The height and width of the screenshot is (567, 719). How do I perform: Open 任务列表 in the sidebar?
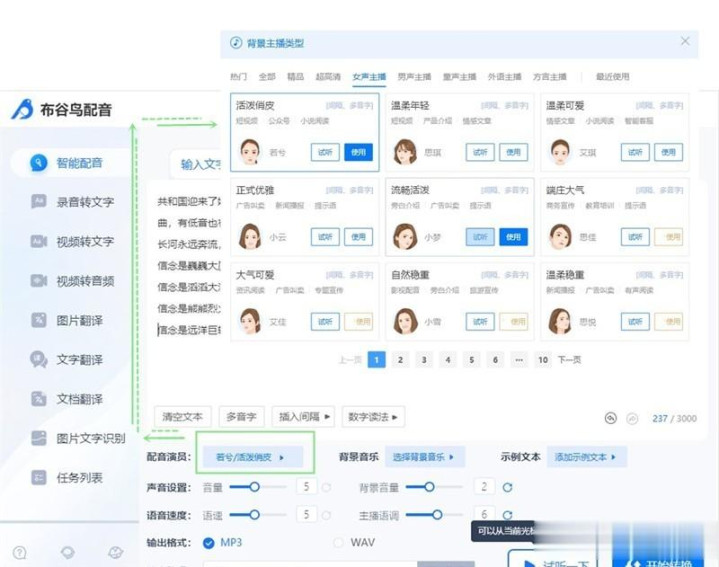pos(67,478)
